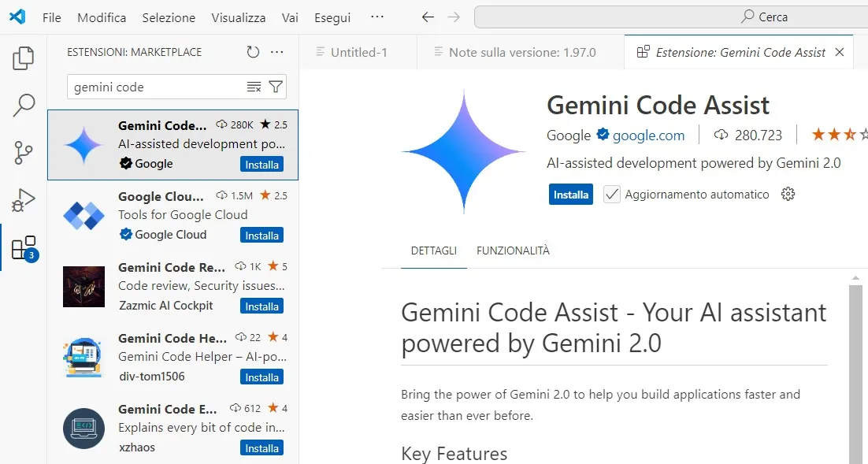
Task: Select the Extensions icon showing badge 3
Action: (x=24, y=245)
